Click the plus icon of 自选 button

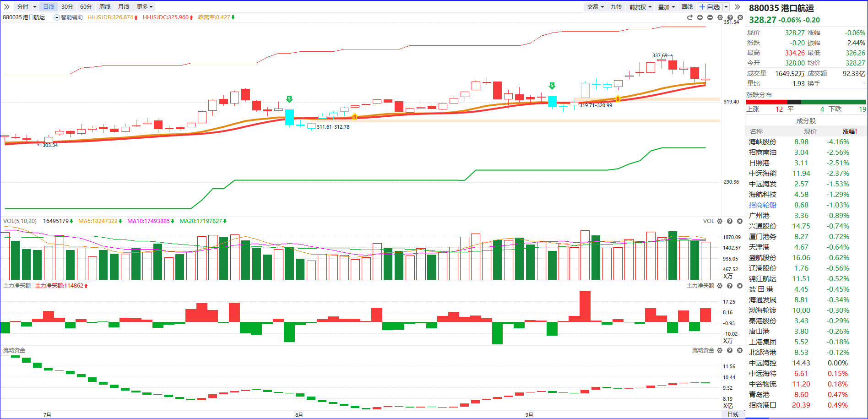coord(702,7)
